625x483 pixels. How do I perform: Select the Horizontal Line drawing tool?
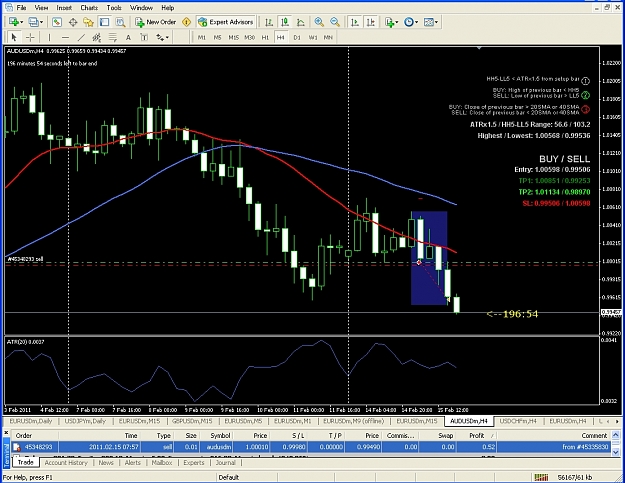coord(65,37)
